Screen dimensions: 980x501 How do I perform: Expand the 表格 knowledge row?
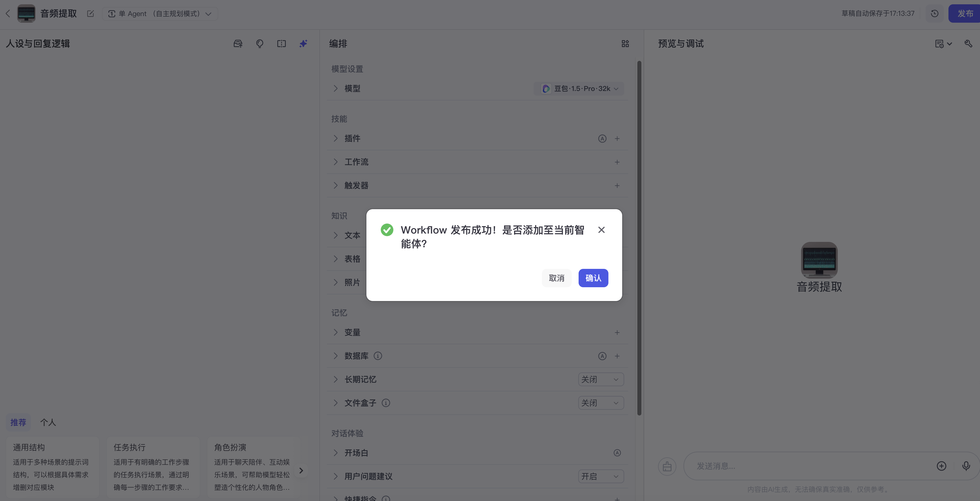335,259
